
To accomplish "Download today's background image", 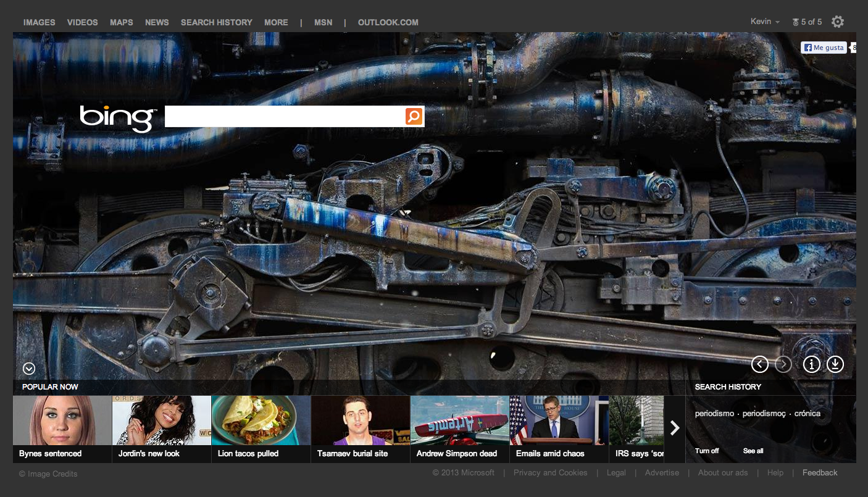I will [835, 364].
